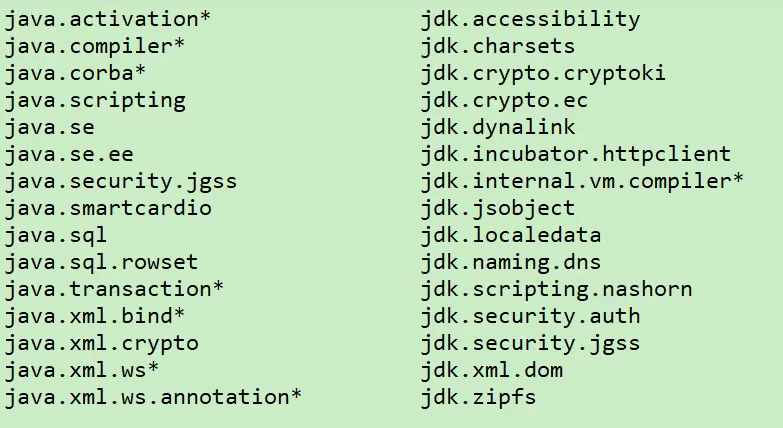783x428 pixels.
Task: Click the jdk.internal.vm.compiler* entry
Action: 582,181
